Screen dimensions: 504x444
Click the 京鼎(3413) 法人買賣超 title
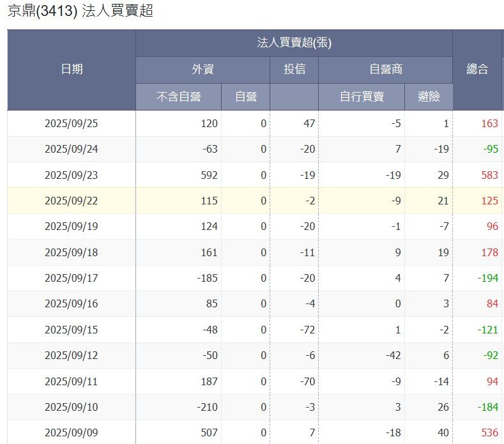80,11
